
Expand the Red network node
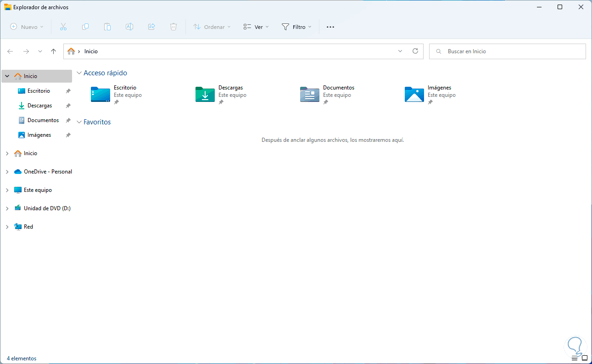pos(7,227)
